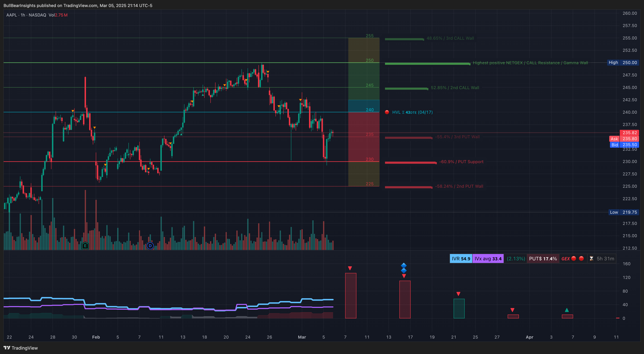
Task: Click the '52.85% / 2nd CALL Wall' label
Action: 455,88
